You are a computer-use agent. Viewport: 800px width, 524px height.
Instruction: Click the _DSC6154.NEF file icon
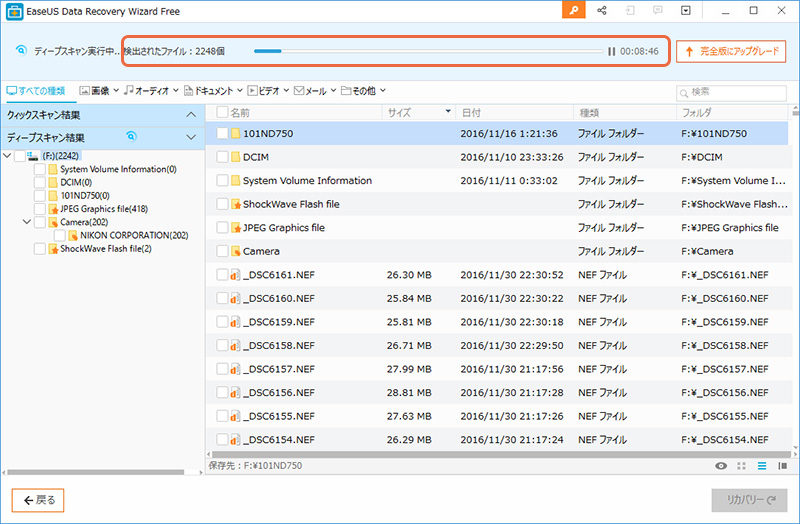point(235,440)
